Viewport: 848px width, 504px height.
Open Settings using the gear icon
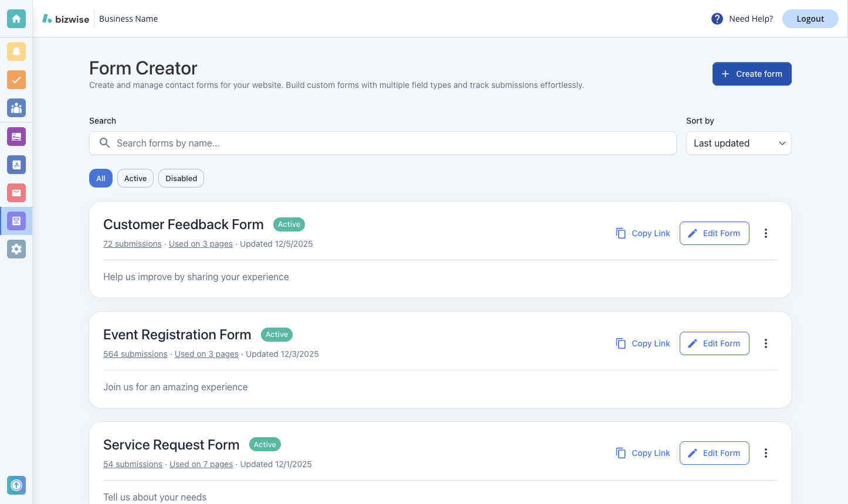click(16, 249)
